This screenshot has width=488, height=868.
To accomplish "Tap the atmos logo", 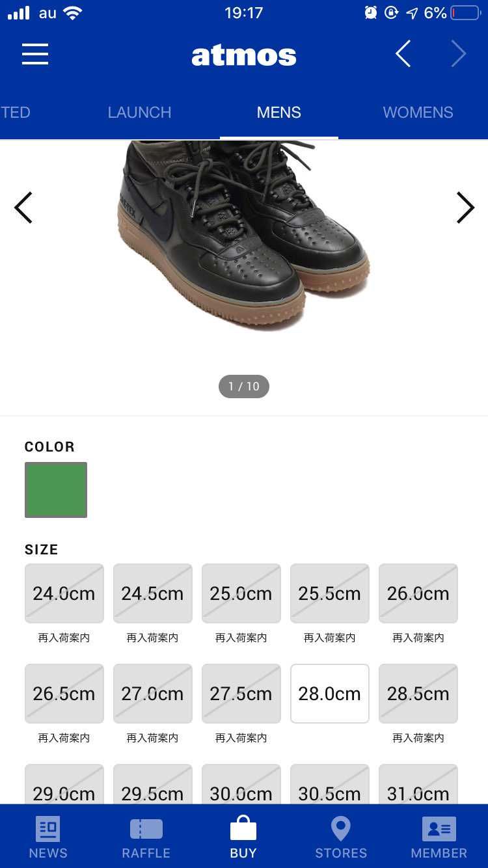I will 244,56.
